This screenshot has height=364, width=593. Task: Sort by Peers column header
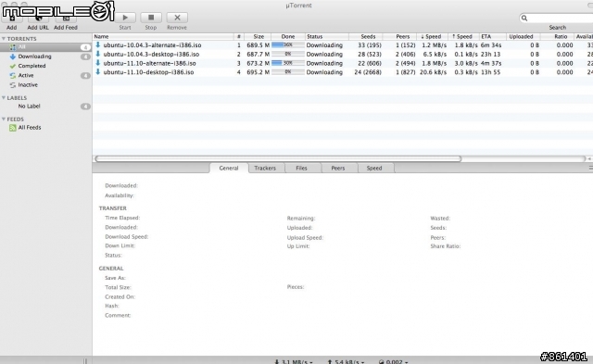pyautogui.click(x=399, y=37)
